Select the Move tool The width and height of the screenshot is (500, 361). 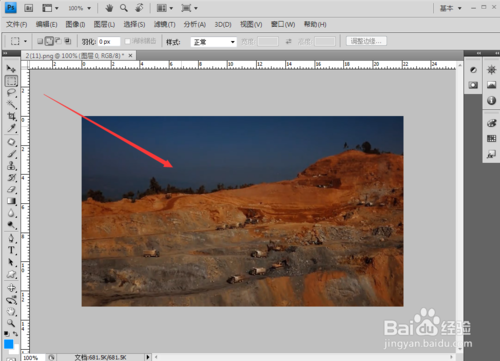[11, 68]
